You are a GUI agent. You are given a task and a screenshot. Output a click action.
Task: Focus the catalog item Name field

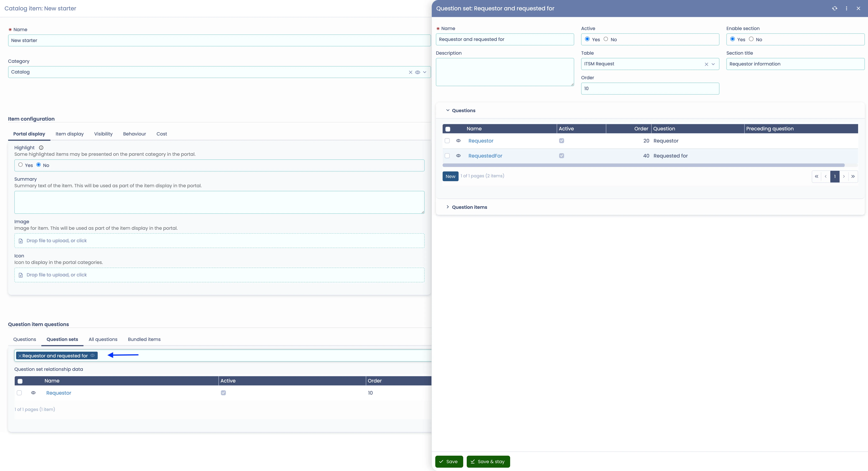[x=219, y=40]
